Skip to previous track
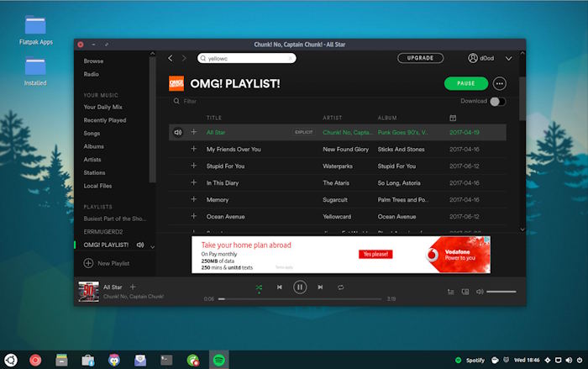 pos(280,287)
